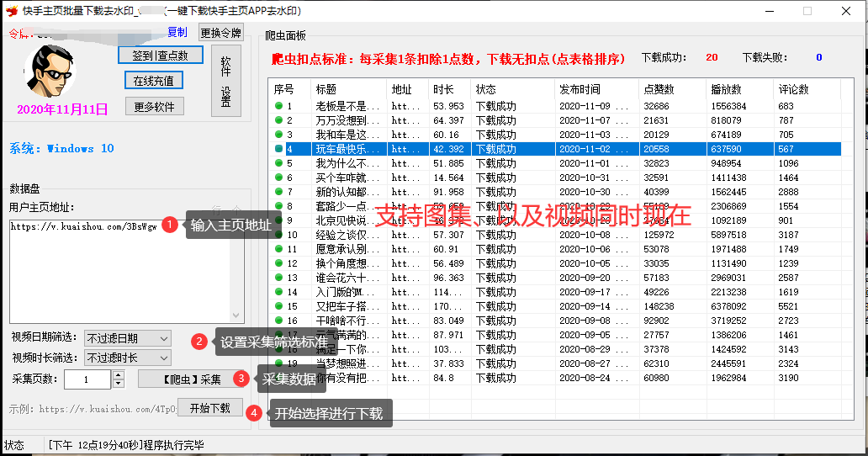Select row titled 谁会花六十...
The height and width of the screenshot is (456, 868).
pyautogui.click(x=554, y=278)
